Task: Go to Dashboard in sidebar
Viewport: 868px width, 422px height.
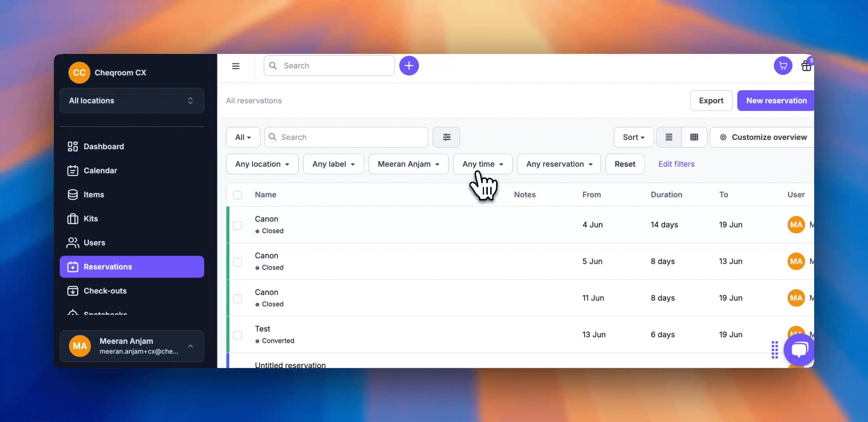Action: point(132,147)
